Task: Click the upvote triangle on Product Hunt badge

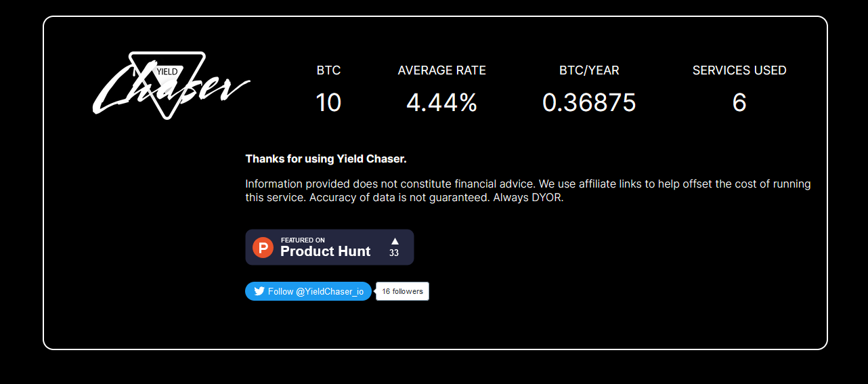Action: click(x=395, y=240)
